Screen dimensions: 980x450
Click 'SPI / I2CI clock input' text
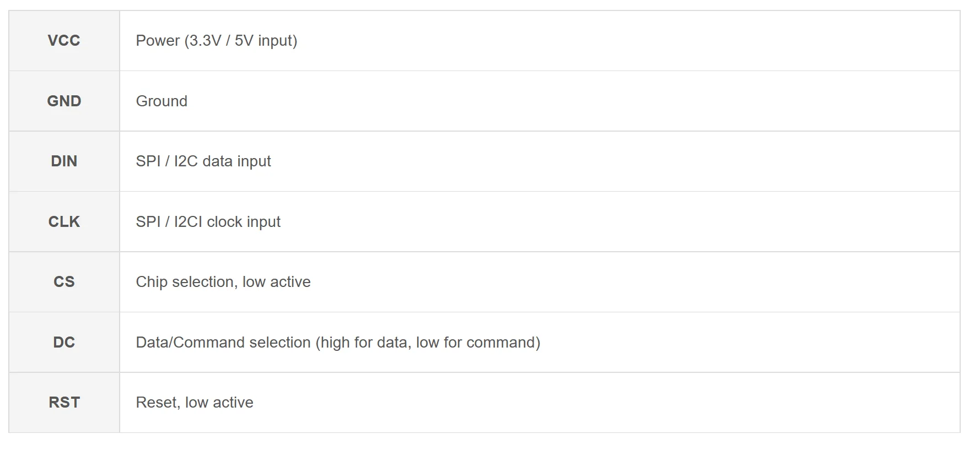click(x=208, y=222)
